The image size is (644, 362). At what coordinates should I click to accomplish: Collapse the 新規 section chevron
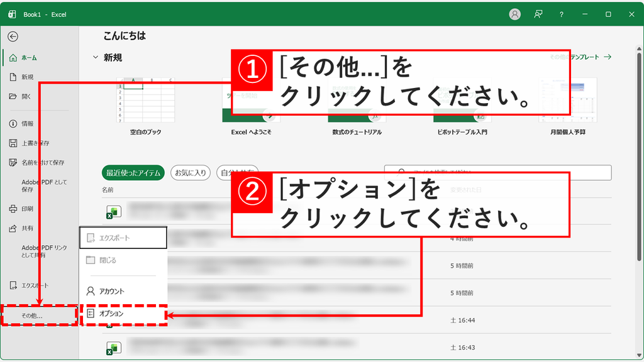[x=96, y=57]
